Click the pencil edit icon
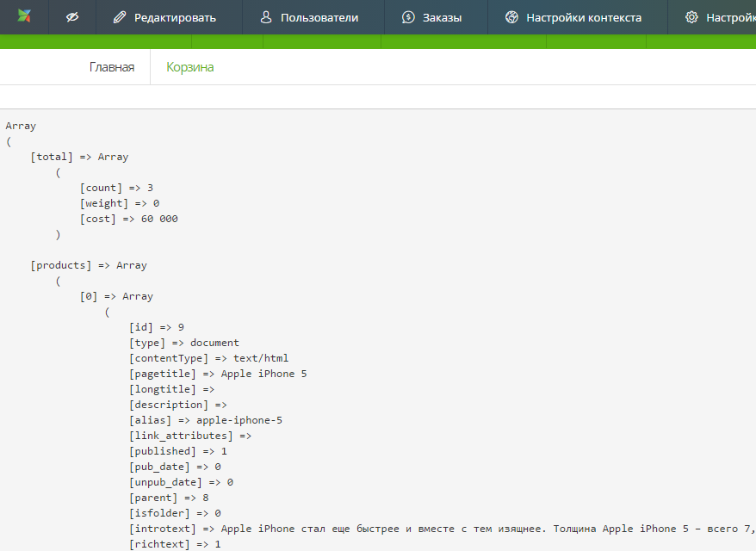This screenshot has height=551, width=756. pyautogui.click(x=120, y=18)
